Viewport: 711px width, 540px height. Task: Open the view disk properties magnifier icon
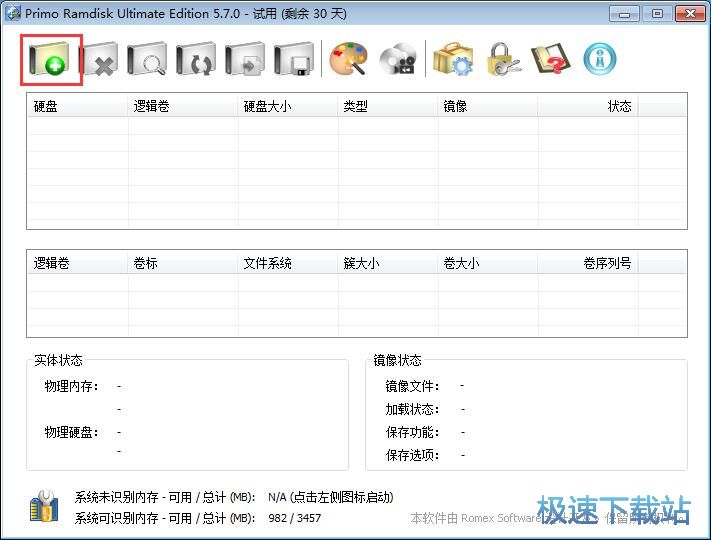click(x=147, y=59)
